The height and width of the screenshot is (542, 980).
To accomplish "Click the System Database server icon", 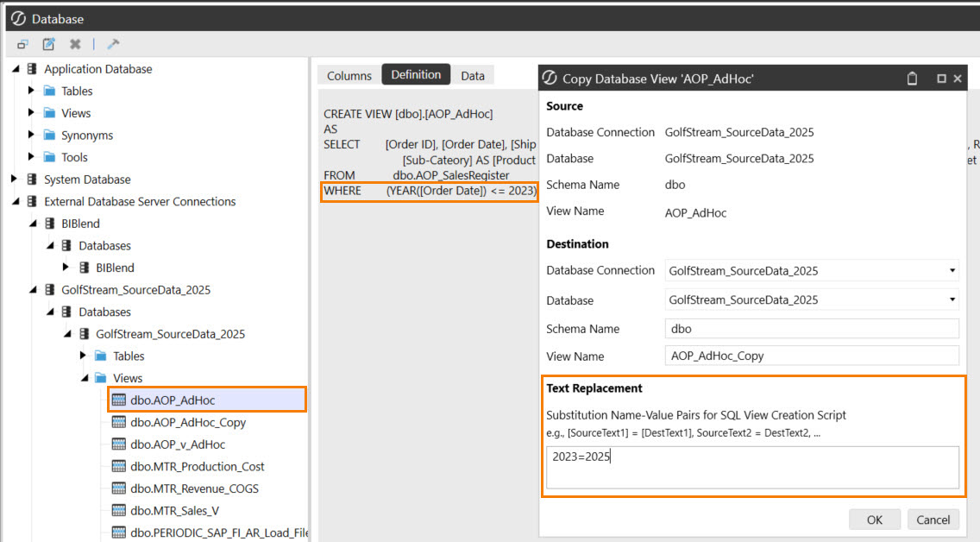I will pos(32,180).
